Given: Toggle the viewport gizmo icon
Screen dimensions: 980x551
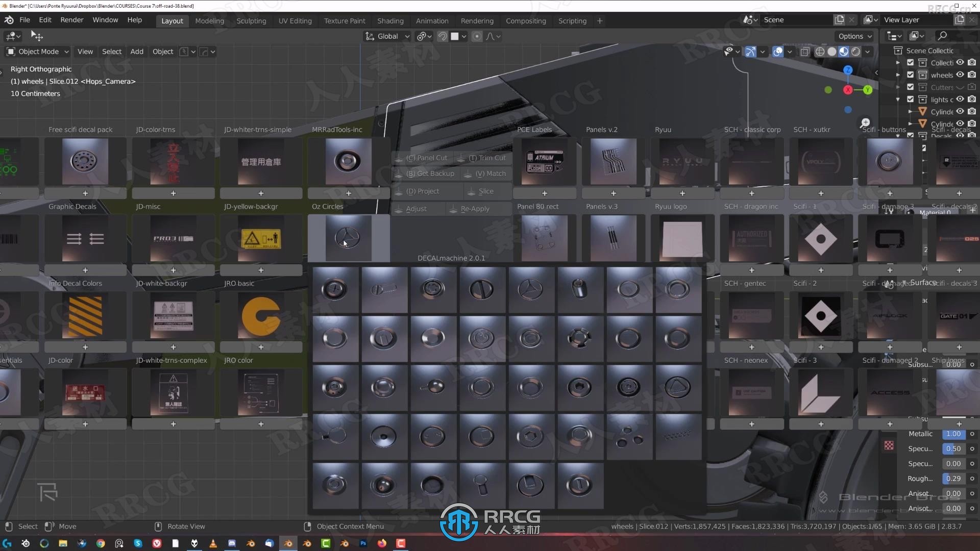Looking at the screenshot, I should [750, 52].
